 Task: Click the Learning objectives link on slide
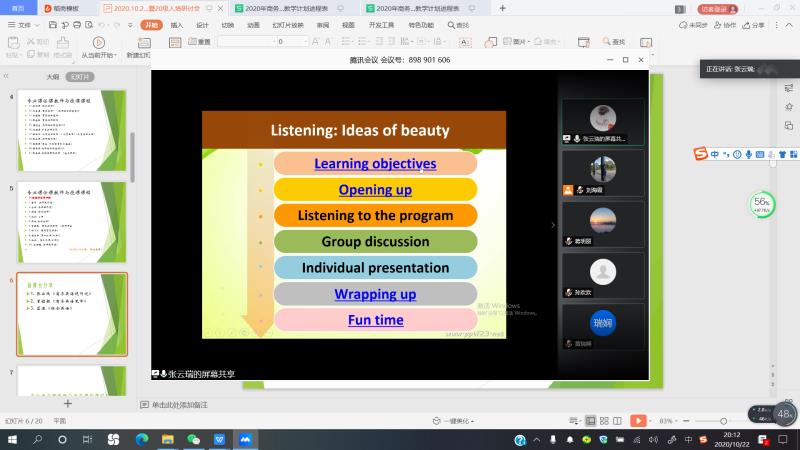tap(375, 163)
